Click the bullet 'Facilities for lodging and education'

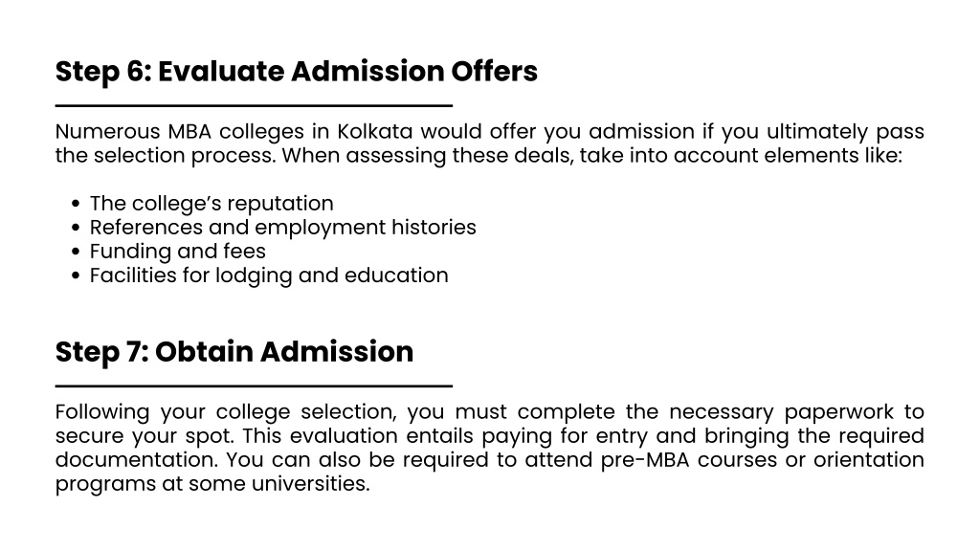[269, 275]
